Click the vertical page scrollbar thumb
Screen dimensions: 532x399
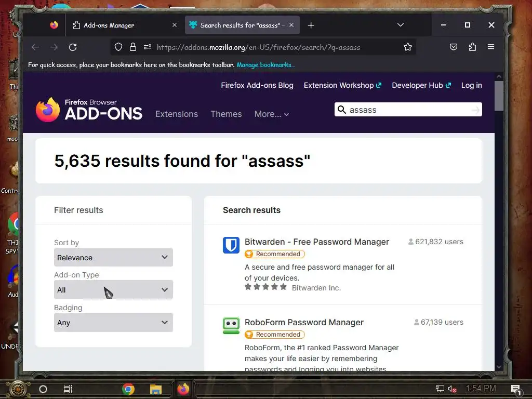(x=498, y=96)
